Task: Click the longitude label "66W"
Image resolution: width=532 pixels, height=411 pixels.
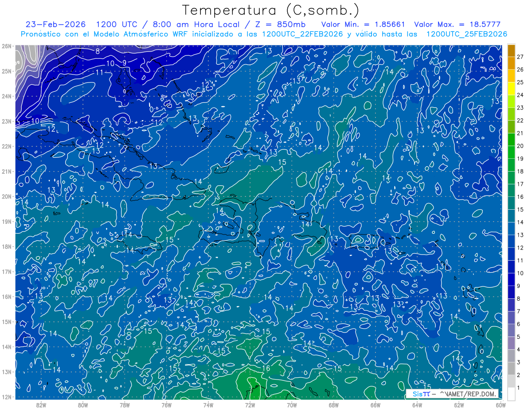Action: pyautogui.click(x=375, y=405)
